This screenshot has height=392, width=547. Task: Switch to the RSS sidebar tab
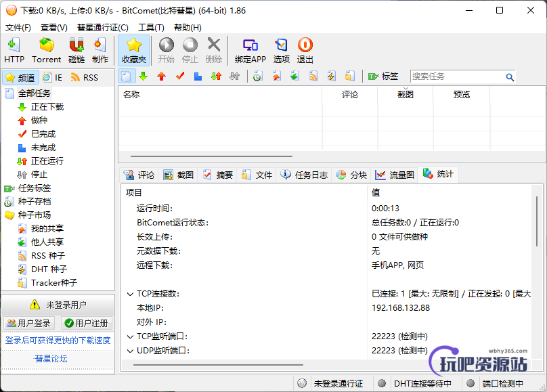(x=85, y=77)
